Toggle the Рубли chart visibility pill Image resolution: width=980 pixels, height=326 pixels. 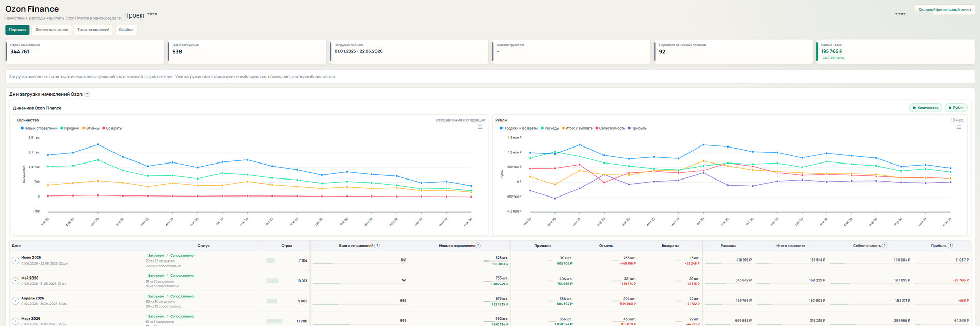tap(956, 108)
